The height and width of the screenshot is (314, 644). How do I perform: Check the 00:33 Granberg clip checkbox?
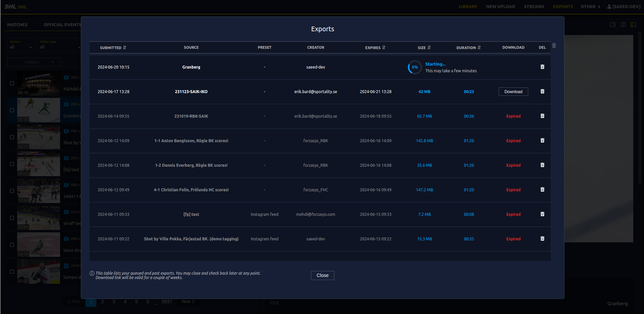tap(12, 110)
